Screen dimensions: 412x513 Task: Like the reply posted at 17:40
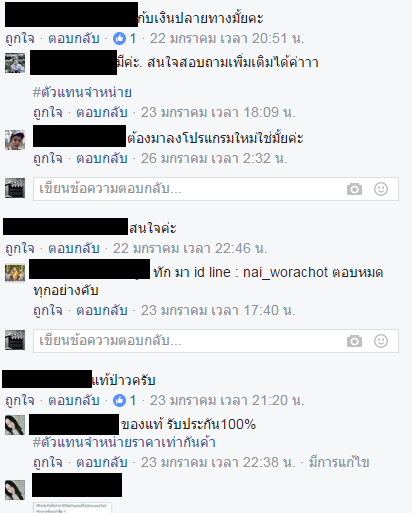pos(48,311)
